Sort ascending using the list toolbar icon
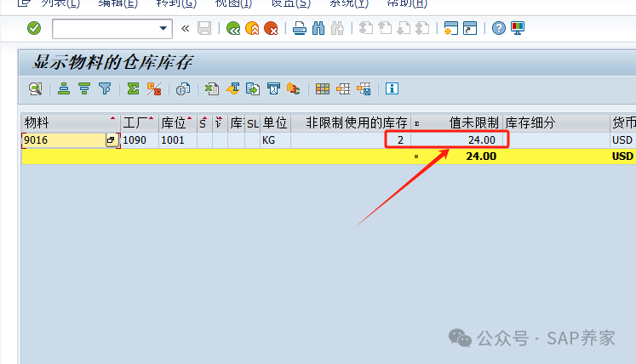This screenshot has height=364, width=636. click(64, 88)
